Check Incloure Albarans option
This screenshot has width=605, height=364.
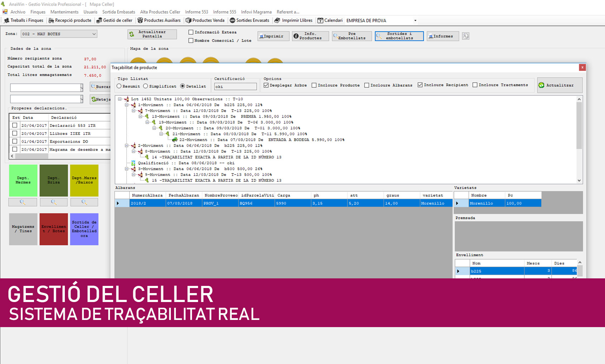point(367,85)
